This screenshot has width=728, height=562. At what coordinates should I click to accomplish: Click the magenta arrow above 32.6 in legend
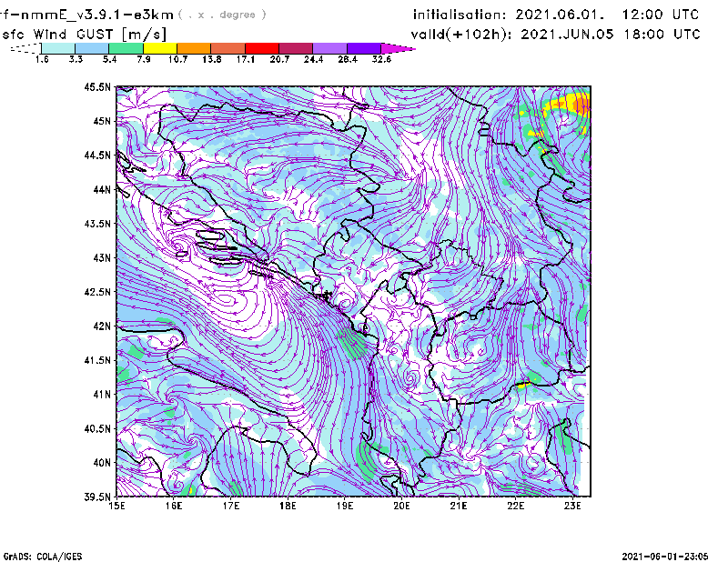tap(397, 48)
